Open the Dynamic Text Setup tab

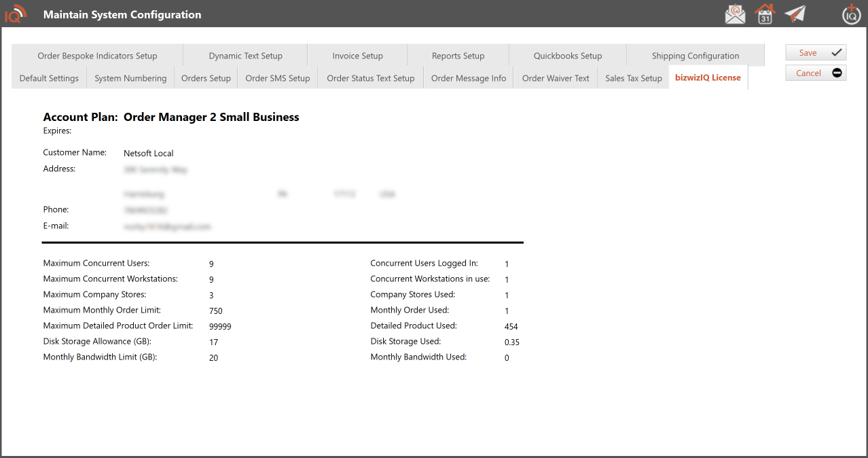click(245, 56)
